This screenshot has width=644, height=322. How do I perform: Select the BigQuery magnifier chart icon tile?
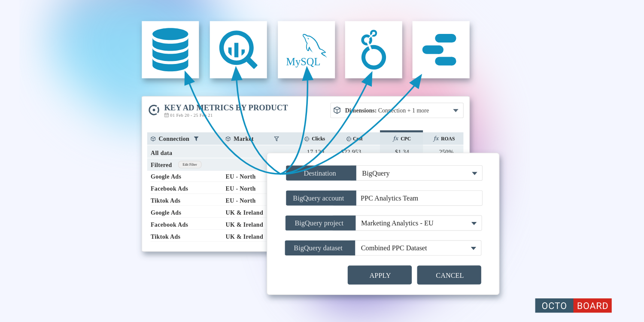pos(238,50)
